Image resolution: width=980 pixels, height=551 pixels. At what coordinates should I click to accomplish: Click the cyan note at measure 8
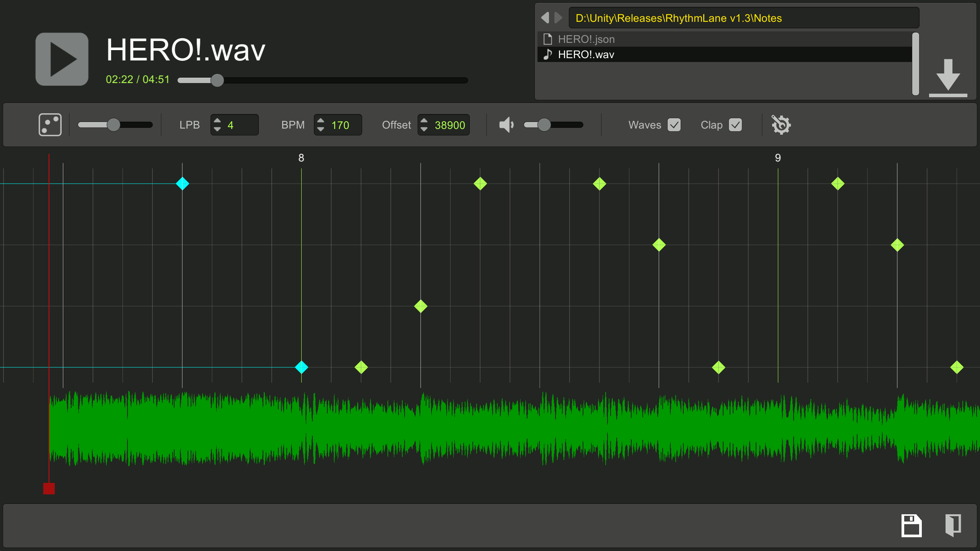(x=301, y=367)
